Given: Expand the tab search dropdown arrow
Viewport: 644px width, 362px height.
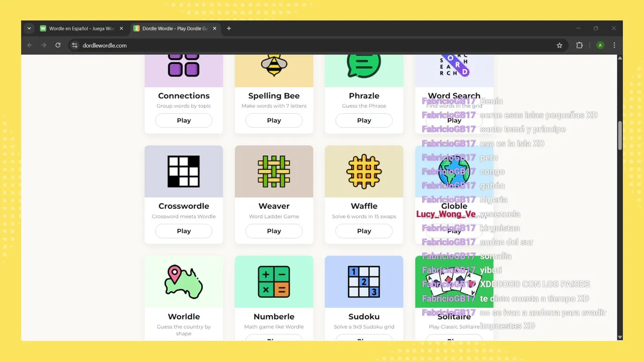Looking at the screenshot, I should tap(29, 29).
